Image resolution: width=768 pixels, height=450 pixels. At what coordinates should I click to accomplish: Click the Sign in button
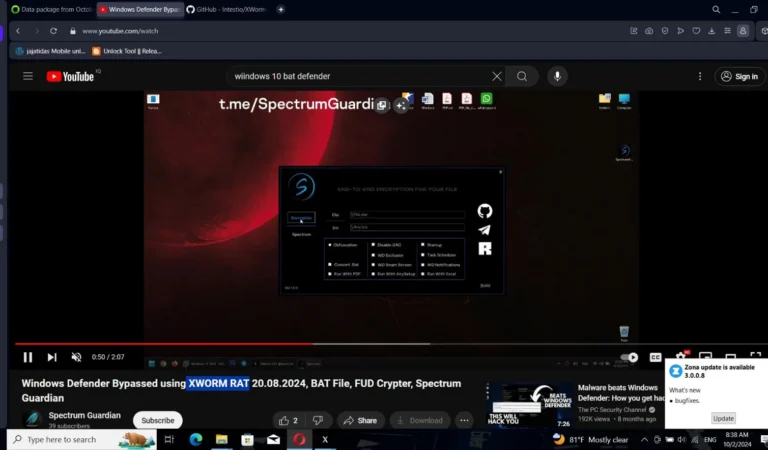740,76
